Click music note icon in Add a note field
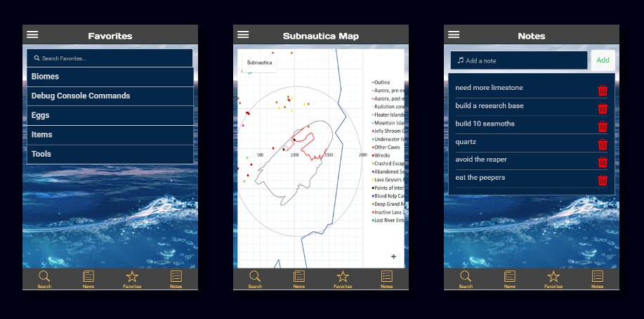The image size is (644, 319). pyautogui.click(x=461, y=60)
